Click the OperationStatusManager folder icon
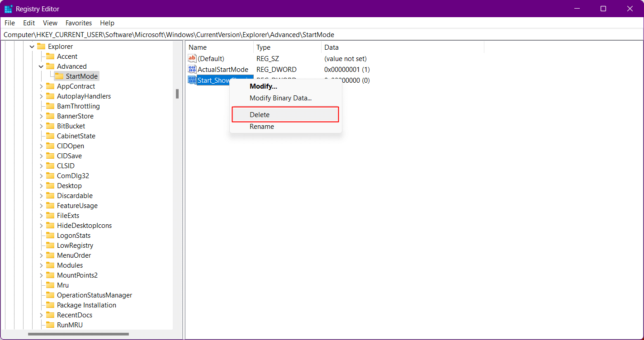Viewport: 644px width, 340px height. click(x=50, y=295)
